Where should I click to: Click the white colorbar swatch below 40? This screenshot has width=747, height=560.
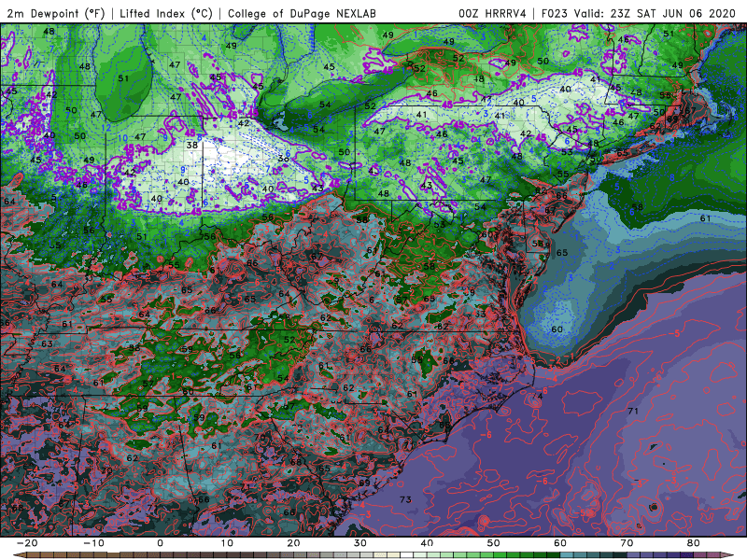coord(406,555)
